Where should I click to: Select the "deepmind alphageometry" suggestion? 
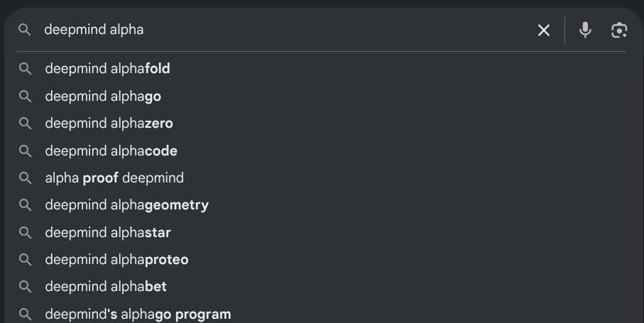[x=126, y=205]
